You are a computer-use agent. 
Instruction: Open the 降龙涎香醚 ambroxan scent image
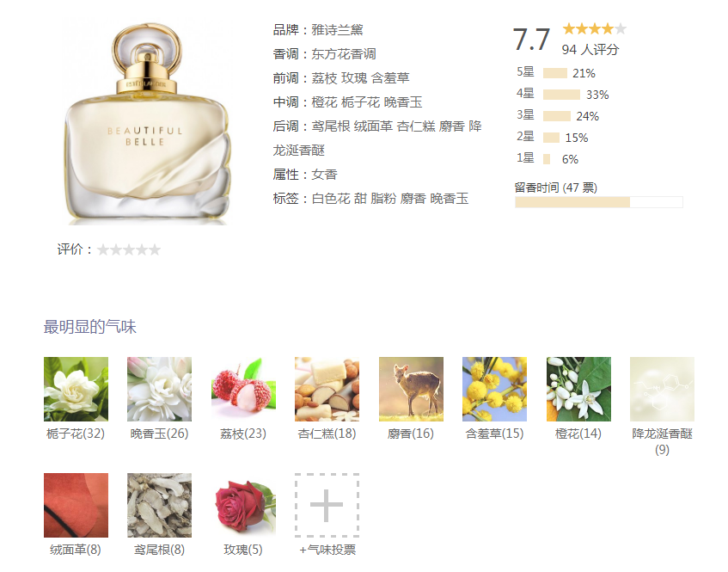662,389
